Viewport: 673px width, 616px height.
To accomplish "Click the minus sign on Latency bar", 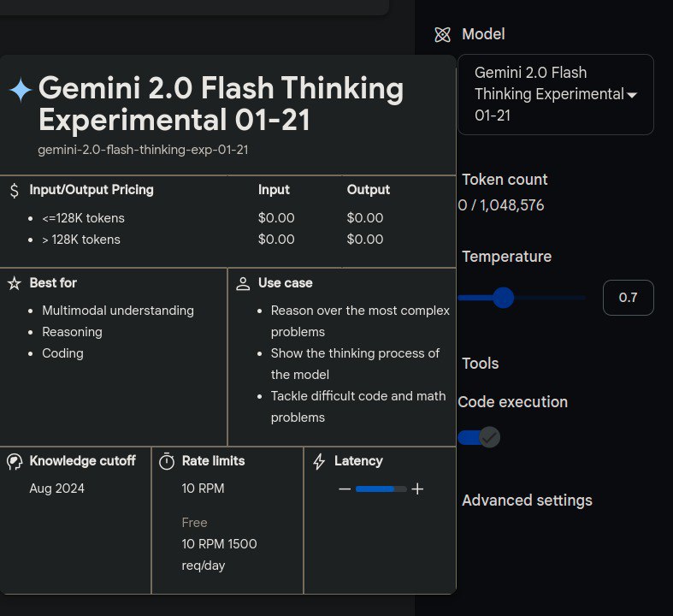I will pyautogui.click(x=345, y=489).
